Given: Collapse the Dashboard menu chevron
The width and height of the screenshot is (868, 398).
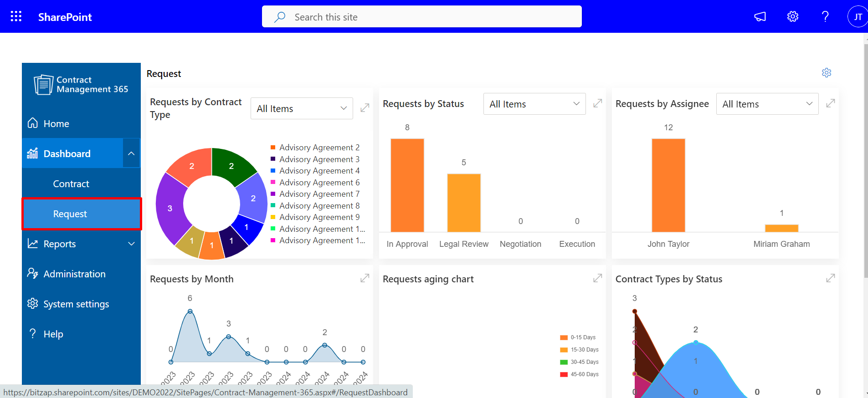Looking at the screenshot, I should 131,153.
